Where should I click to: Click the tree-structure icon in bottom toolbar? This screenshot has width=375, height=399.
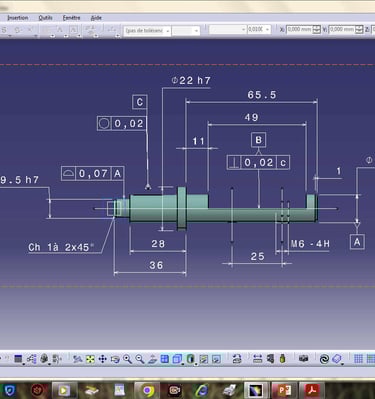click(x=32, y=359)
